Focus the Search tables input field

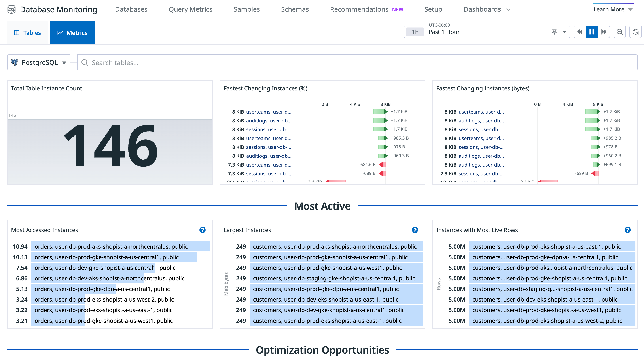[x=358, y=62]
